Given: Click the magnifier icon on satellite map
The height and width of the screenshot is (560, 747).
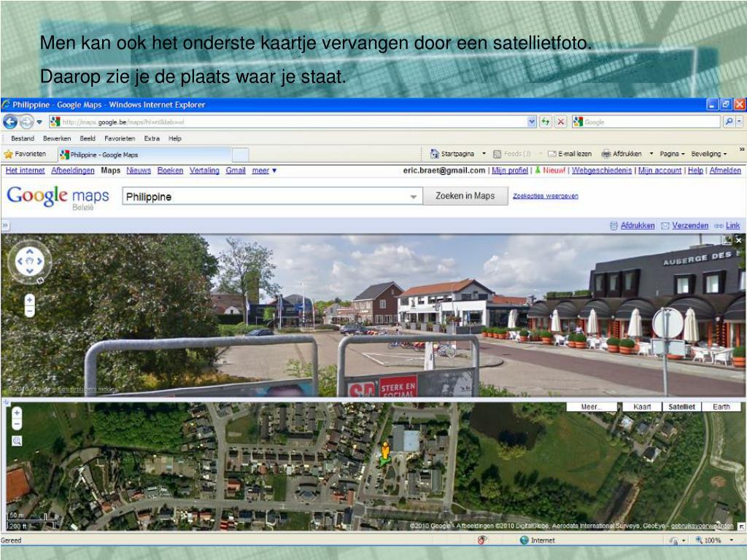Looking at the screenshot, I should (17, 441).
